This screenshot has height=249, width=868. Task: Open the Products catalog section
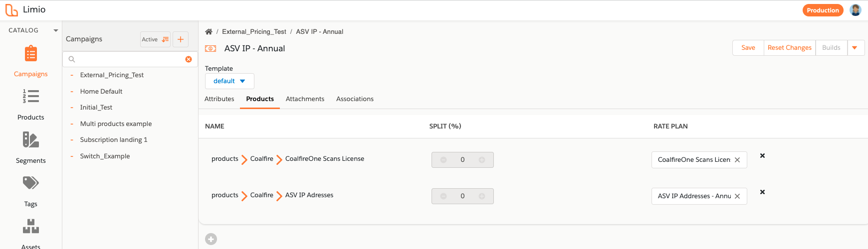(x=31, y=104)
